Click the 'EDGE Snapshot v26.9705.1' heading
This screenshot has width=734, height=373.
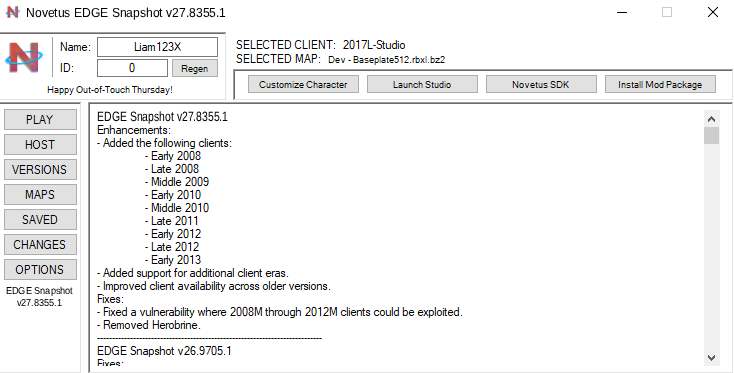pos(164,351)
